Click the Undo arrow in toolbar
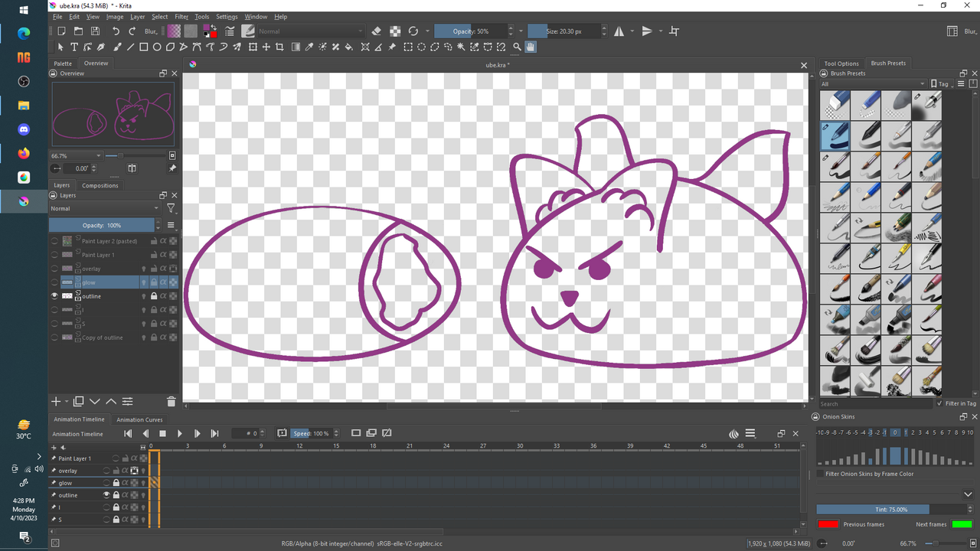 [116, 31]
